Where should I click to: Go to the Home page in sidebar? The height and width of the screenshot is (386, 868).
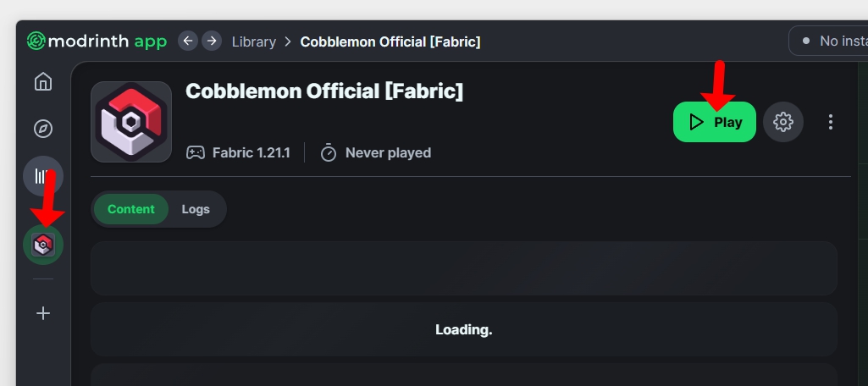[43, 82]
